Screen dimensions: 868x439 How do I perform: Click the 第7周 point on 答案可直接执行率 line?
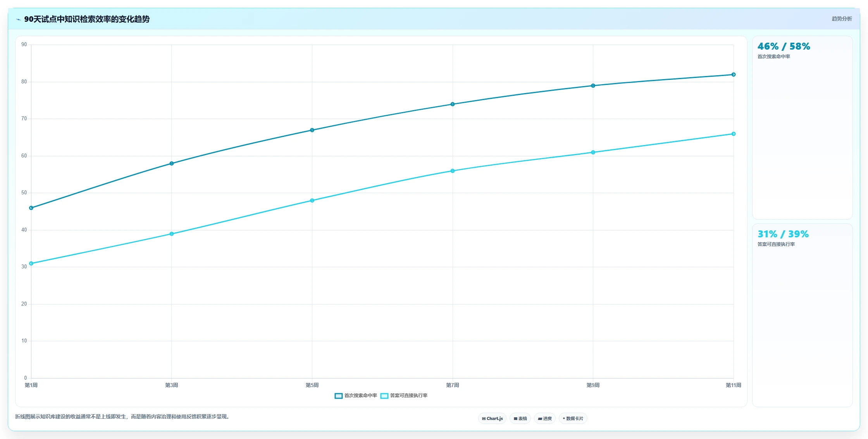[453, 171]
